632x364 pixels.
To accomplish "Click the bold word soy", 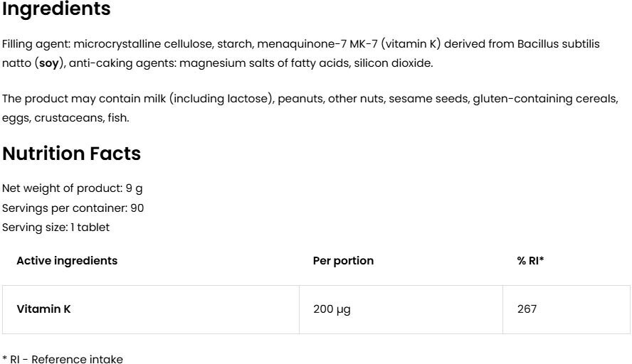I will [x=48, y=63].
